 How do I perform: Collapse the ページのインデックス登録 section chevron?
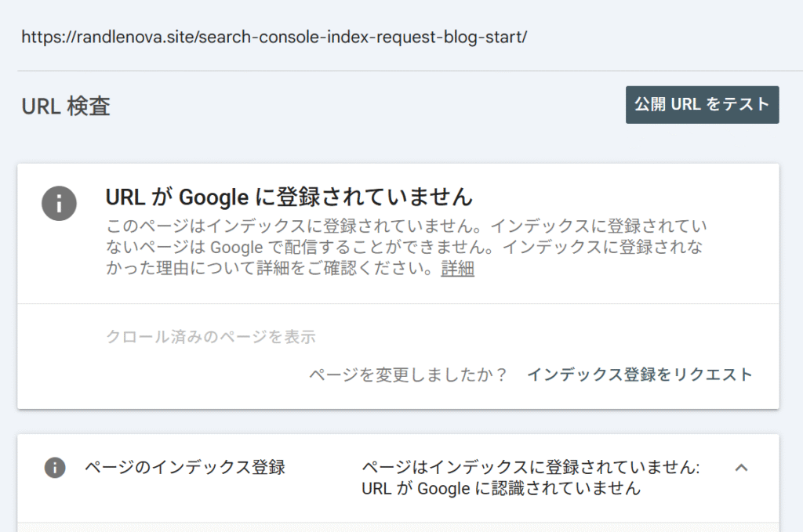pos(741,468)
